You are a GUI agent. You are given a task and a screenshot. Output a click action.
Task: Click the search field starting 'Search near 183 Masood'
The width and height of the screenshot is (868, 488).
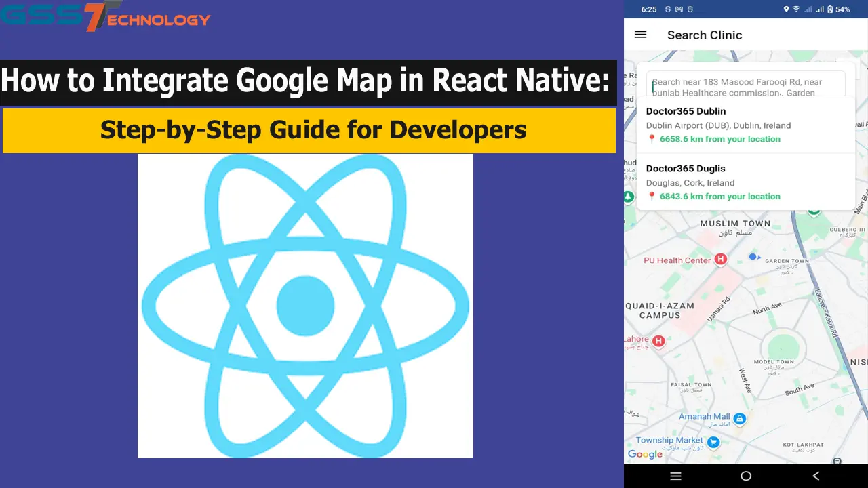[x=745, y=84]
